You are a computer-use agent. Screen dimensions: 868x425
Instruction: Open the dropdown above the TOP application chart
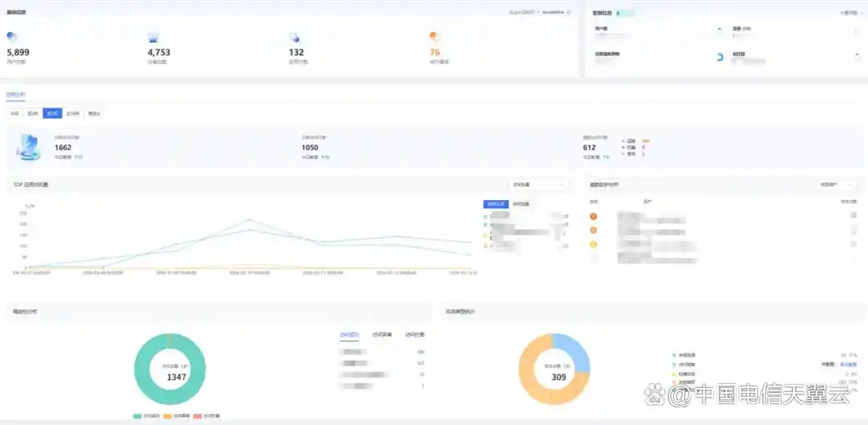click(538, 185)
